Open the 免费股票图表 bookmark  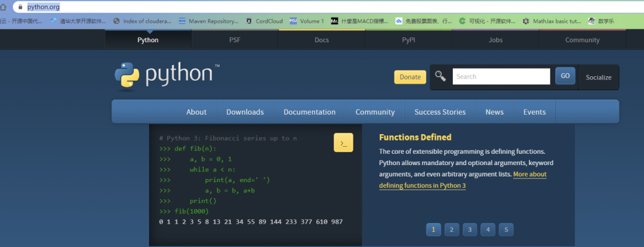423,21
